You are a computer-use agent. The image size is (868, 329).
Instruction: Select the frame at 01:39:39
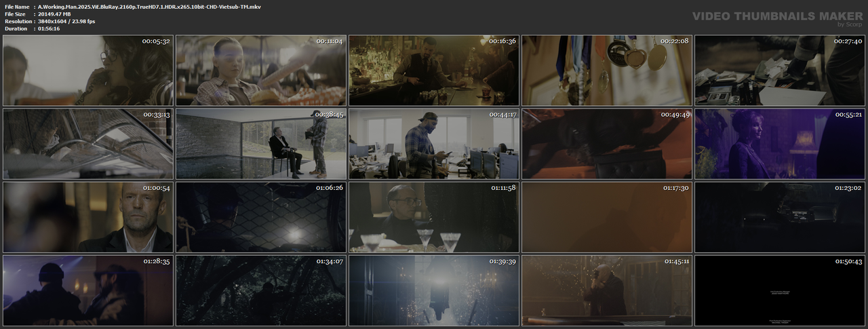tap(434, 290)
